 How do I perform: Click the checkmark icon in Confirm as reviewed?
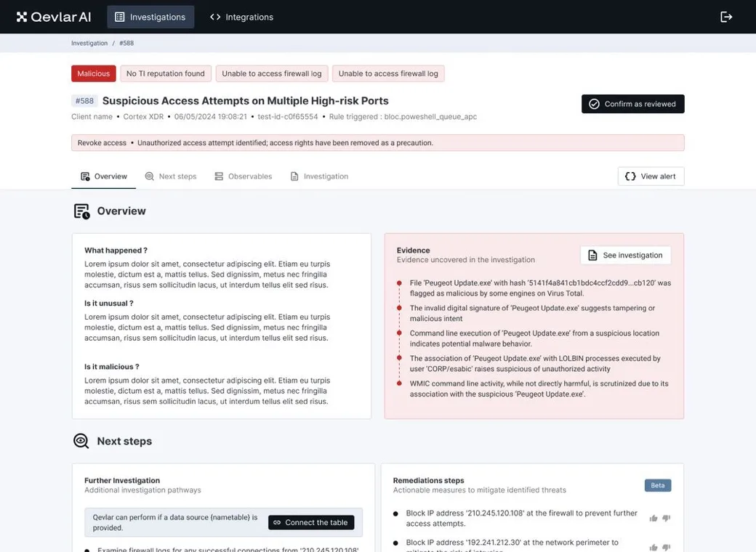pyautogui.click(x=594, y=104)
